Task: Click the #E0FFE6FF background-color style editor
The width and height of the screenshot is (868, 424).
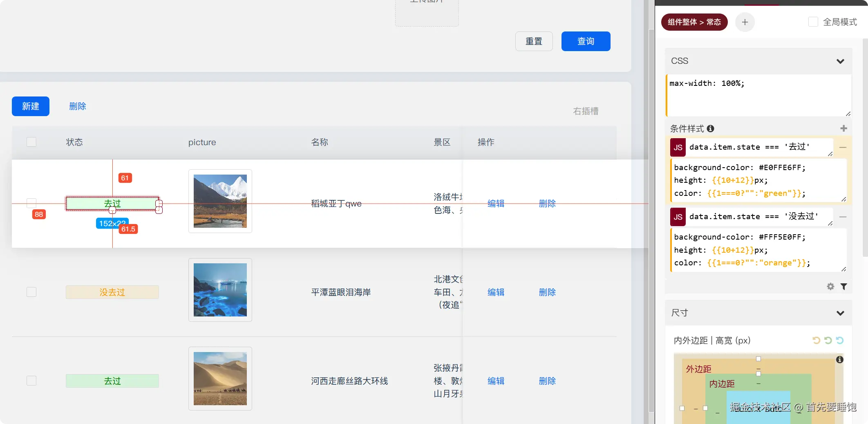Action: point(759,180)
